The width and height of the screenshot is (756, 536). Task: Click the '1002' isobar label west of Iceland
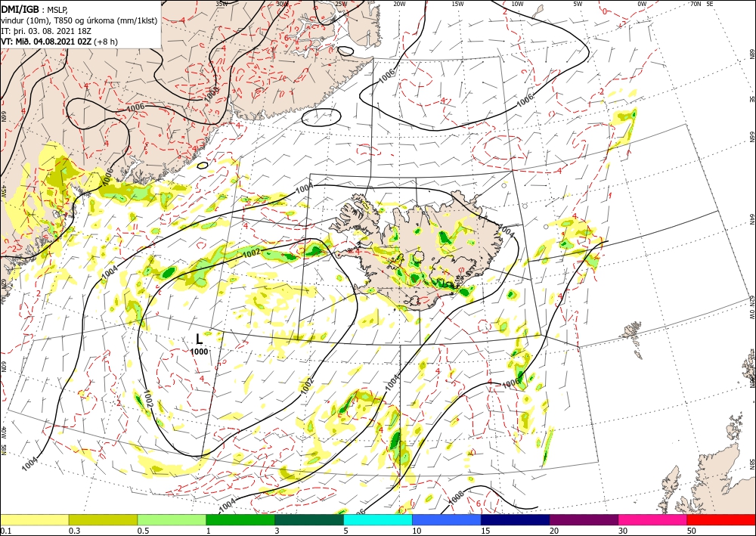[x=251, y=253]
